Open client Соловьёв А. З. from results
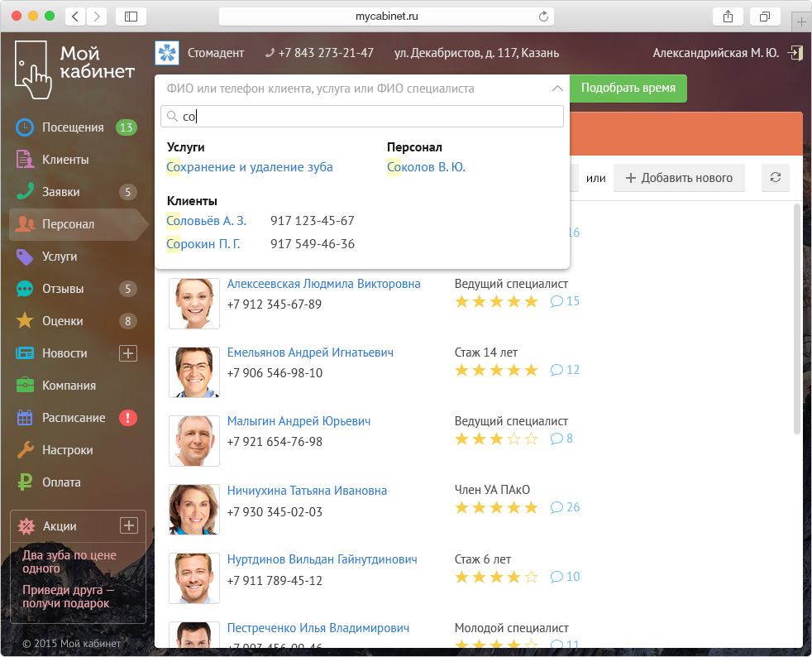This screenshot has width=812, height=657. coord(206,221)
